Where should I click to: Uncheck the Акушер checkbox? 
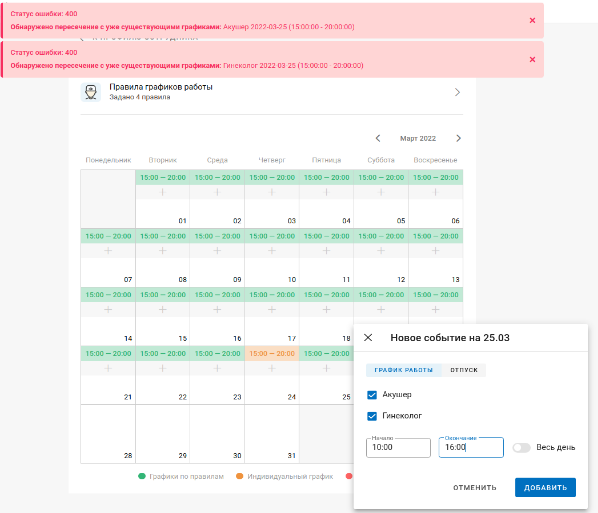(372, 395)
